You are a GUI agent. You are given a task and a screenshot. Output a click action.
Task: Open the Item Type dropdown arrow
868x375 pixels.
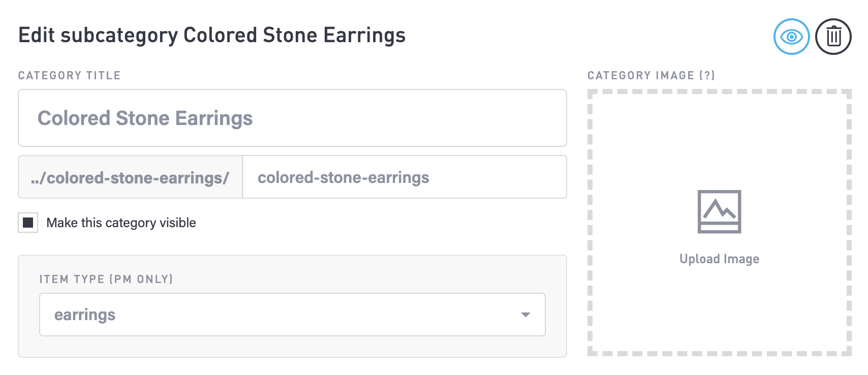pos(525,315)
